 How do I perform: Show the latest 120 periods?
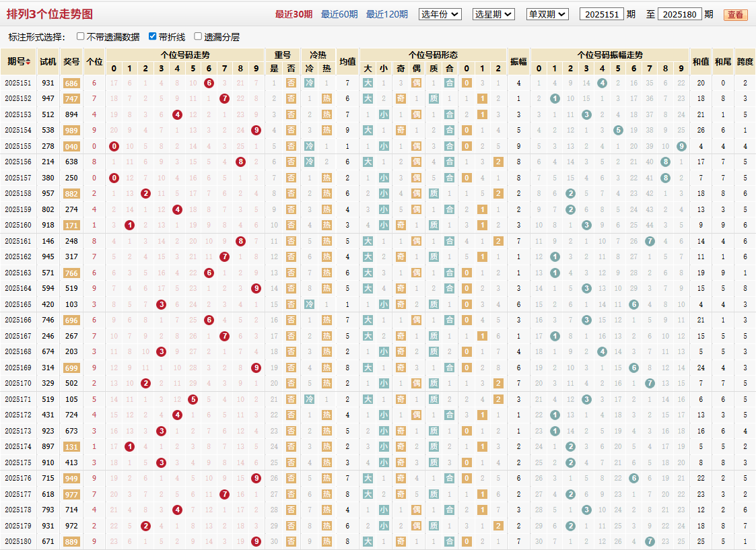(386, 14)
